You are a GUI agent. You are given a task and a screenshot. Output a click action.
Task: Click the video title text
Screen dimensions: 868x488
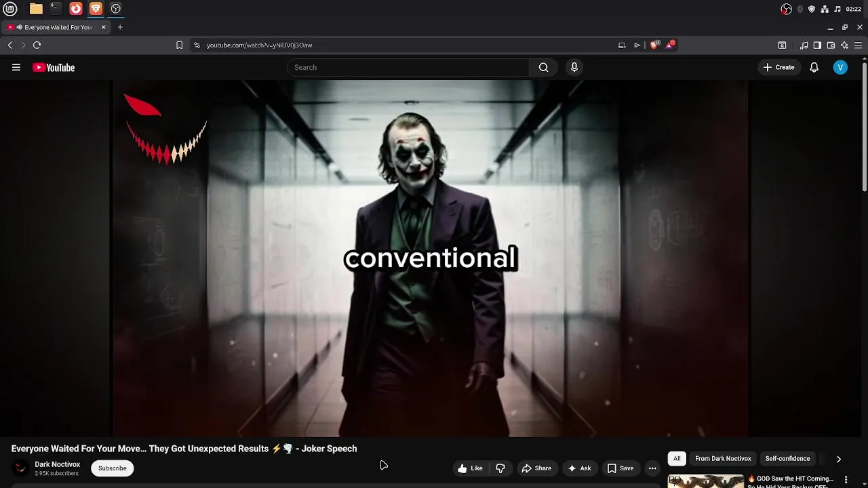coord(184,449)
